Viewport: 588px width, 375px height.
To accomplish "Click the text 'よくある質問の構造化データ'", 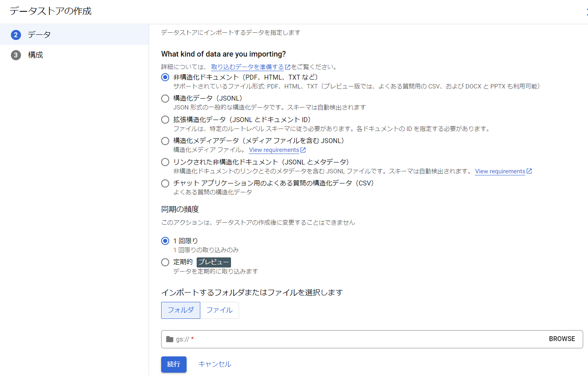I will tap(213, 192).
